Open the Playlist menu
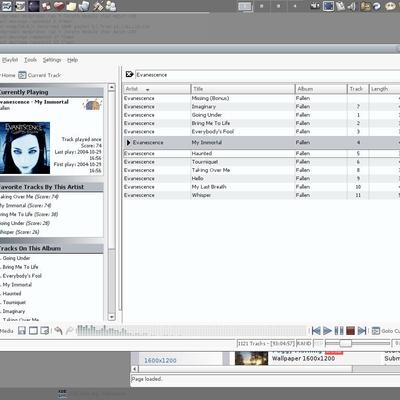The width and height of the screenshot is (400, 400). 9,60
